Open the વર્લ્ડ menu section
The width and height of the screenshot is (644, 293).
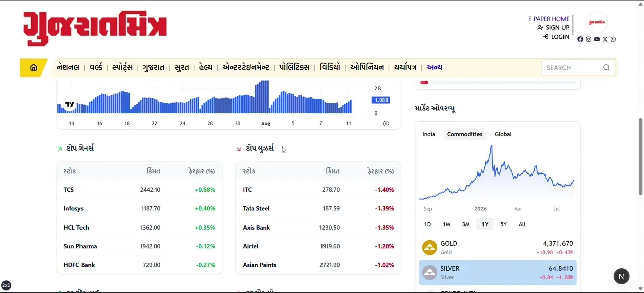click(96, 67)
